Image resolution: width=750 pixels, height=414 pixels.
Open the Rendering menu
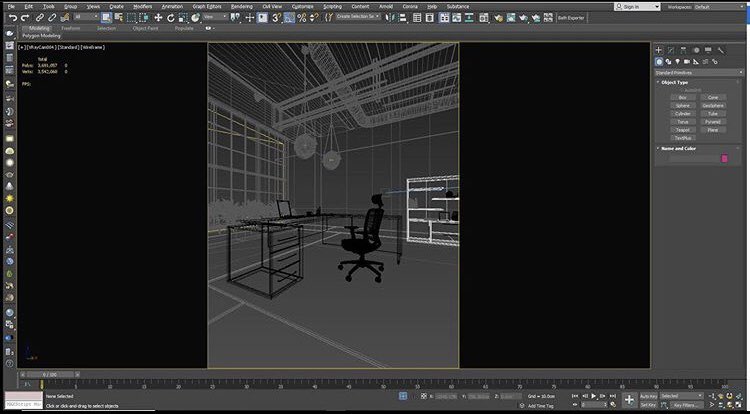[x=242, y=7]
